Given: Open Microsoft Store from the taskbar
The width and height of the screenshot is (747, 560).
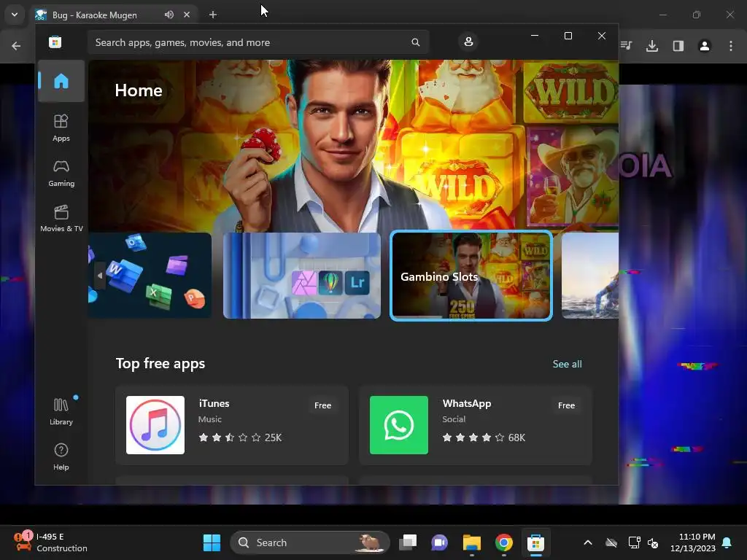Looking at the screenshot, I should [x=535, y=542].
